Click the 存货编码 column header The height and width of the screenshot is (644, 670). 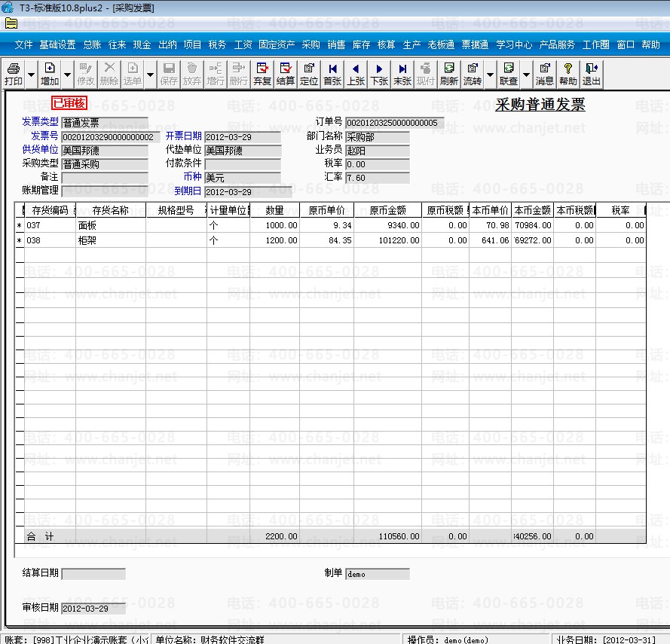(50, 210)
